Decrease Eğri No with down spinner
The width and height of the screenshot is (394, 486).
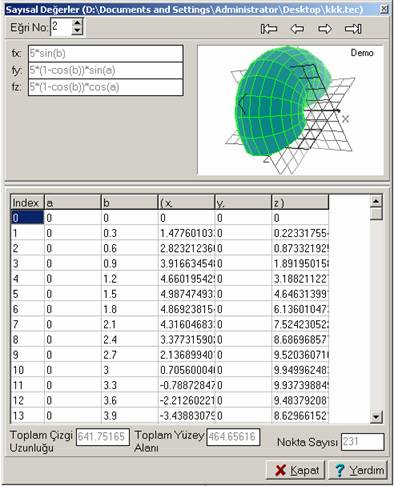pos(77,31)
